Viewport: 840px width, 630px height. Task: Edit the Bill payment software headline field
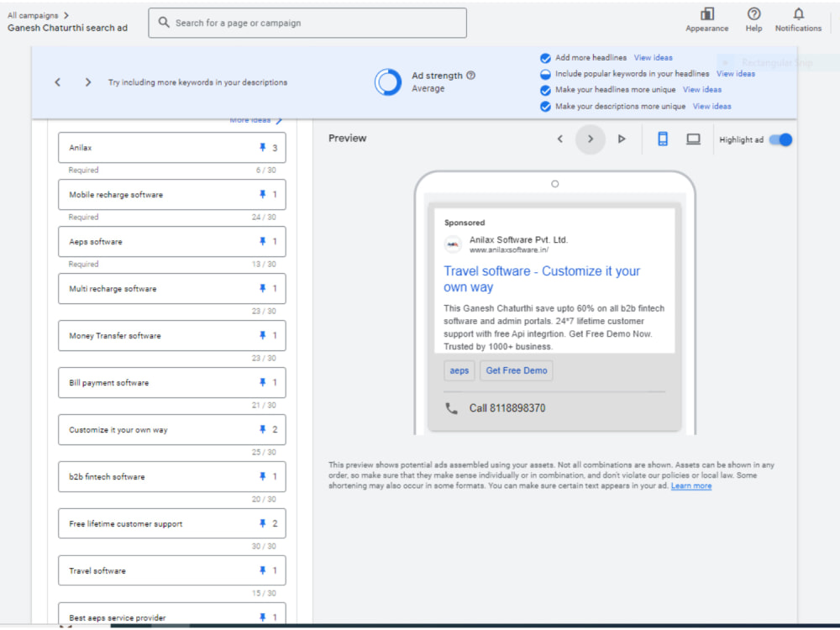coord(172,382)
